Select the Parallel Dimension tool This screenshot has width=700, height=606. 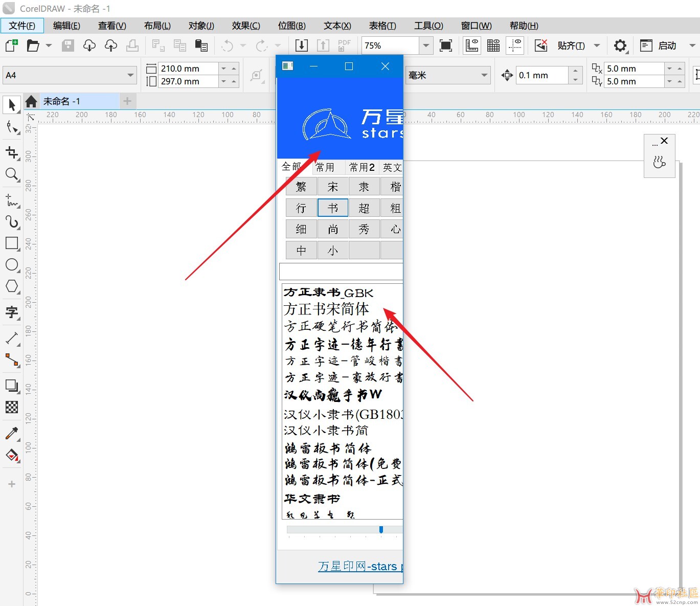[12, 338]
